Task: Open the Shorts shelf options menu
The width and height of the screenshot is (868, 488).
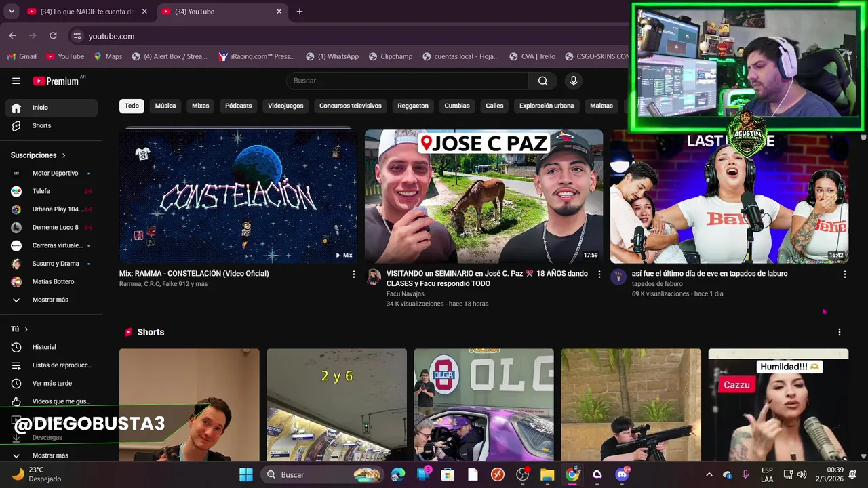Action: (x=839, y=332)
